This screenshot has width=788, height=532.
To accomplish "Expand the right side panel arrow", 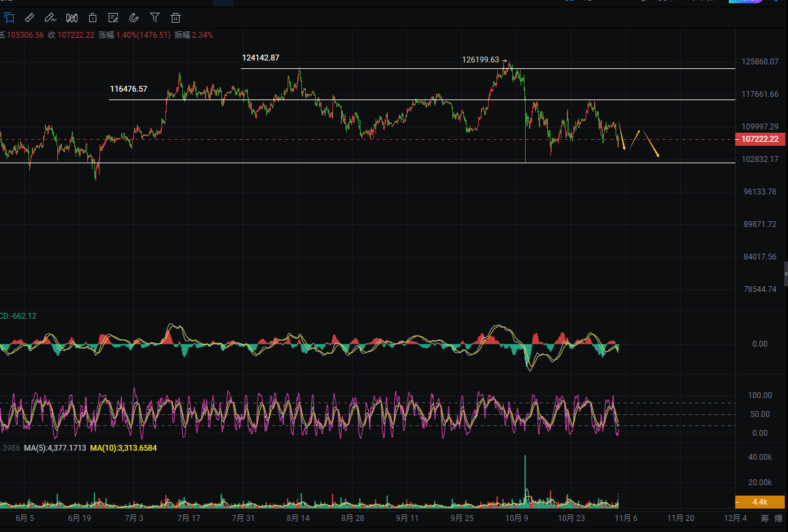I will 785,274.
